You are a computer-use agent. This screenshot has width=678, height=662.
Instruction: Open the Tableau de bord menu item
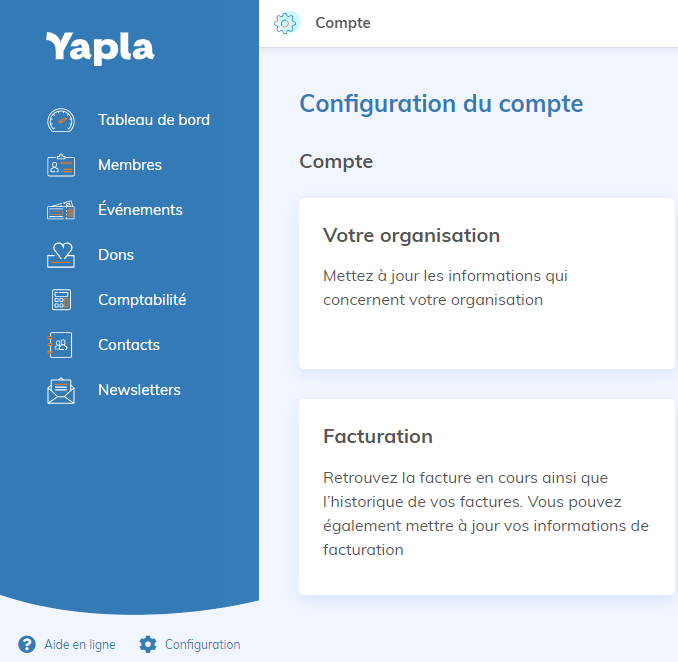pos(128,120)
